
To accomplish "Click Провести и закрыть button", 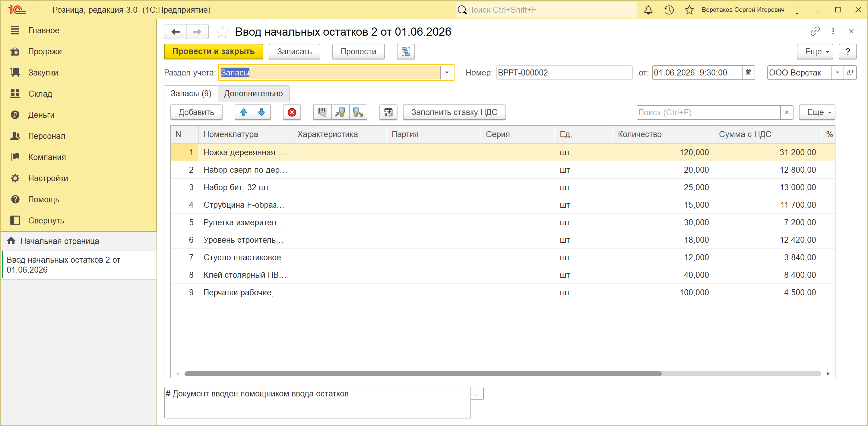I will [x=214, y=52].
